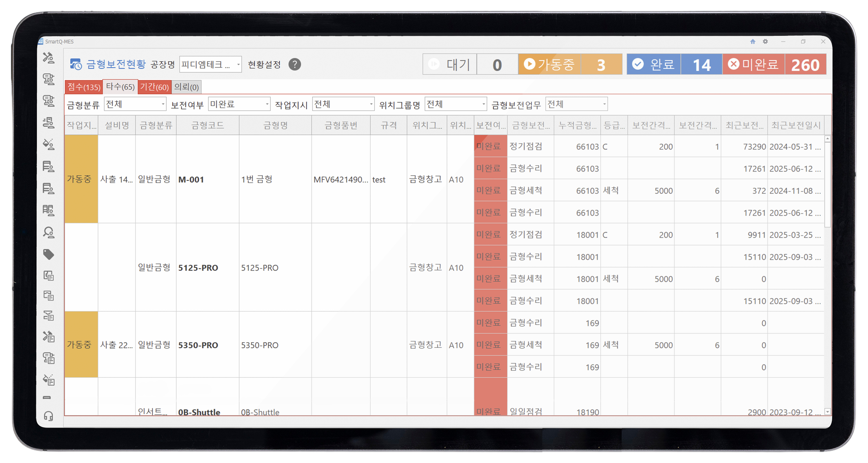Switch to the 기간(60) tab
Viewport: 868px width, 463px height.
pyautogui.click(x=154, y=87)
